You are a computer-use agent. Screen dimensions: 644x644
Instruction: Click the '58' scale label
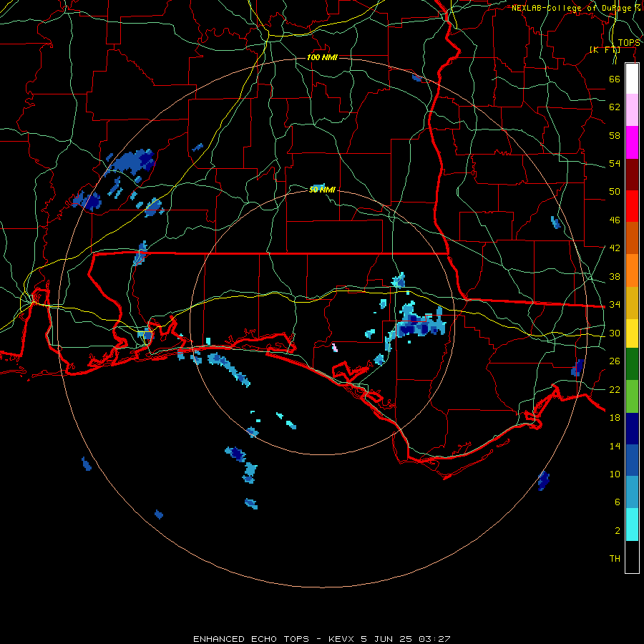pos(615,135)
